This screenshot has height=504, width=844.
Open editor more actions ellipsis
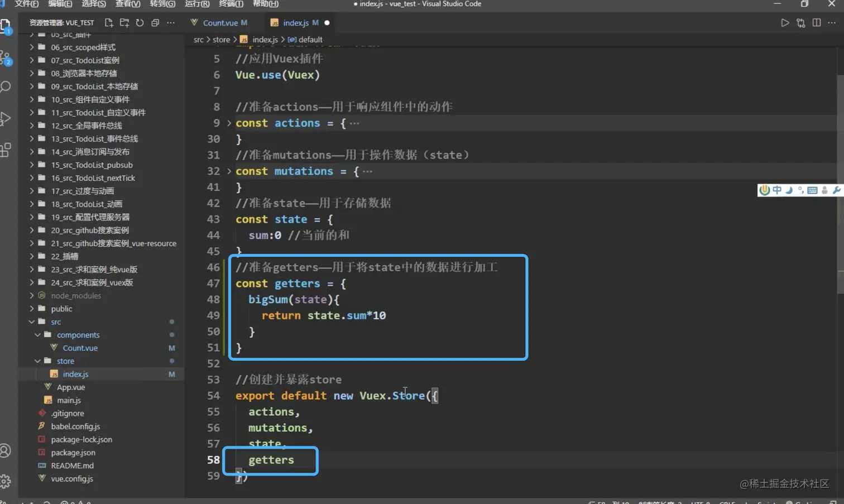832,23
